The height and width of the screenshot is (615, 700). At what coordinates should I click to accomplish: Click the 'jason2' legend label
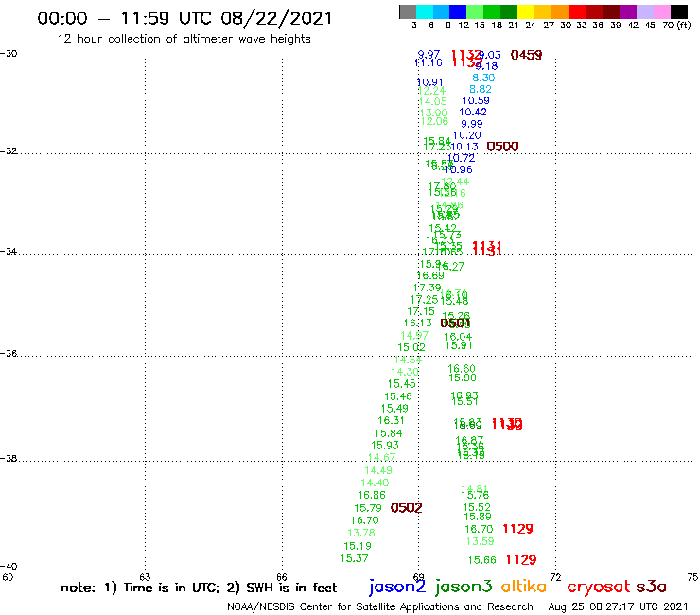(x=397, y=587)
